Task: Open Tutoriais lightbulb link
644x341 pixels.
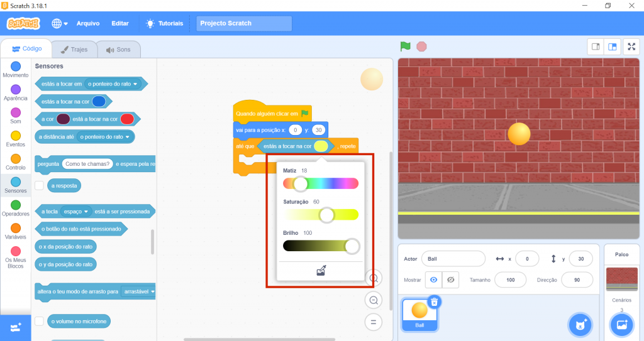Action: [x=165, y=23]
